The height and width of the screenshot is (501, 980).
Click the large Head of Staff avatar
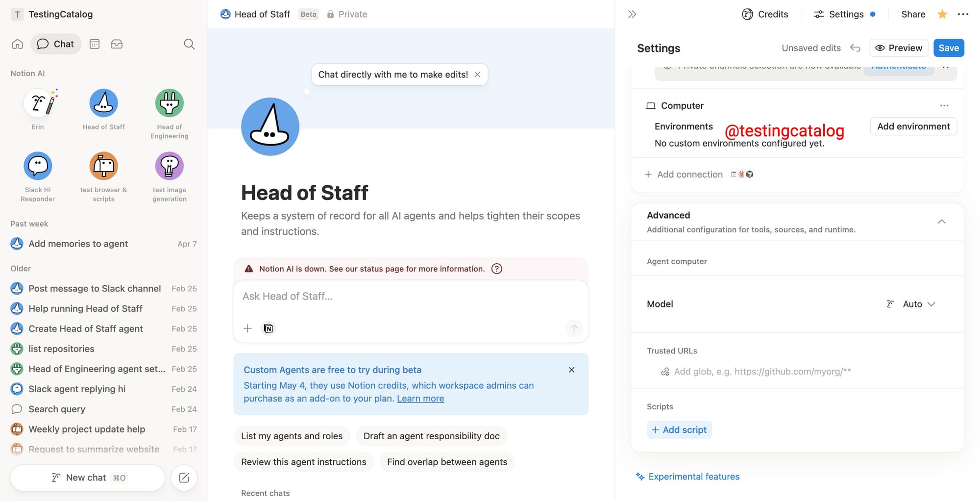(270, 126)
